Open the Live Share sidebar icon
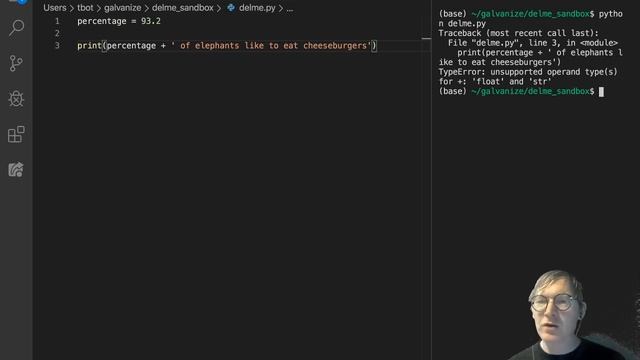Screen dimensions: 640x360 pos(16,169)
